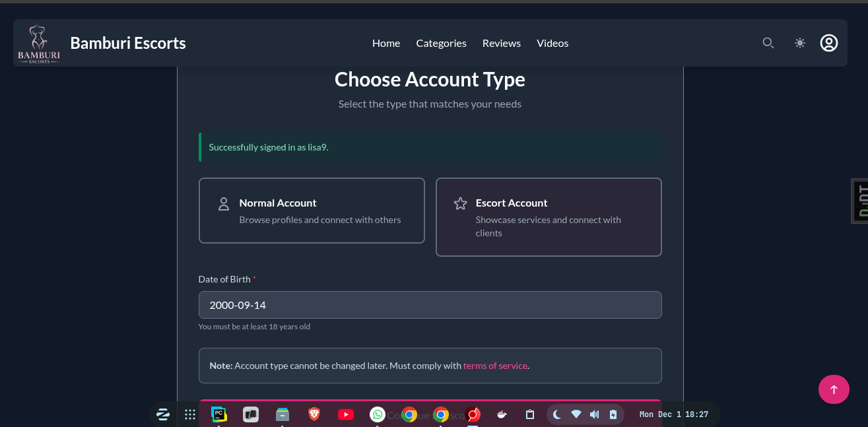Select the Normal Account option card
The width and height of the screenshot is (868, 427).
pos(312,211)
